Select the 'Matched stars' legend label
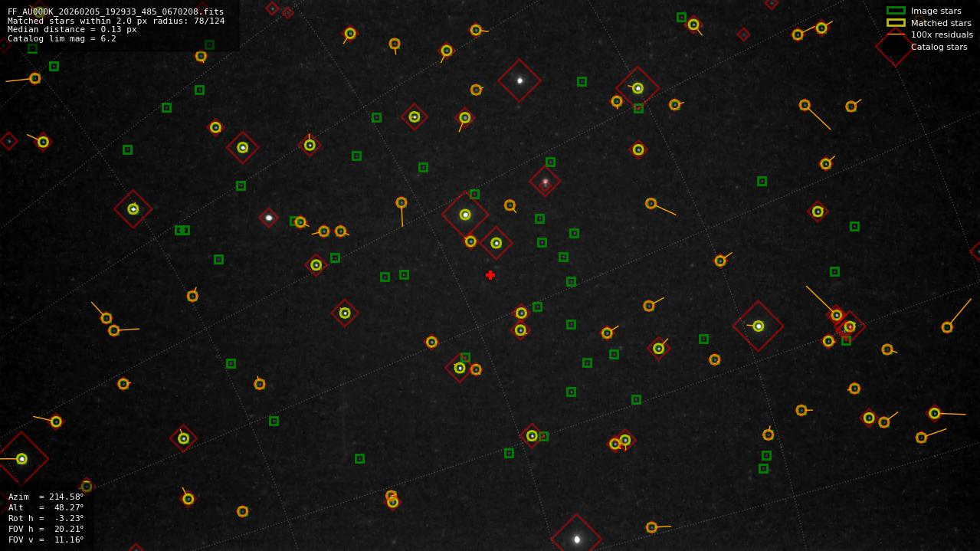980x551 pixels. tap(941, 23)
